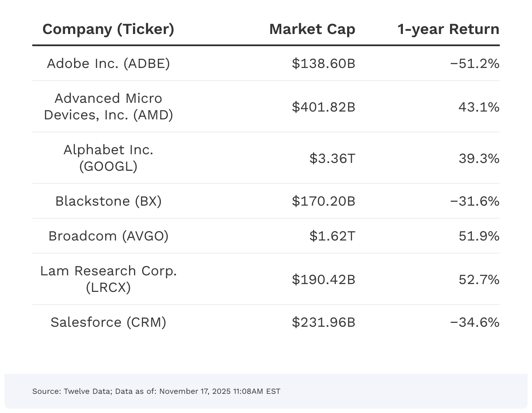Click the Company (Ticker) column header
The image size is (532, 413).
108,29
